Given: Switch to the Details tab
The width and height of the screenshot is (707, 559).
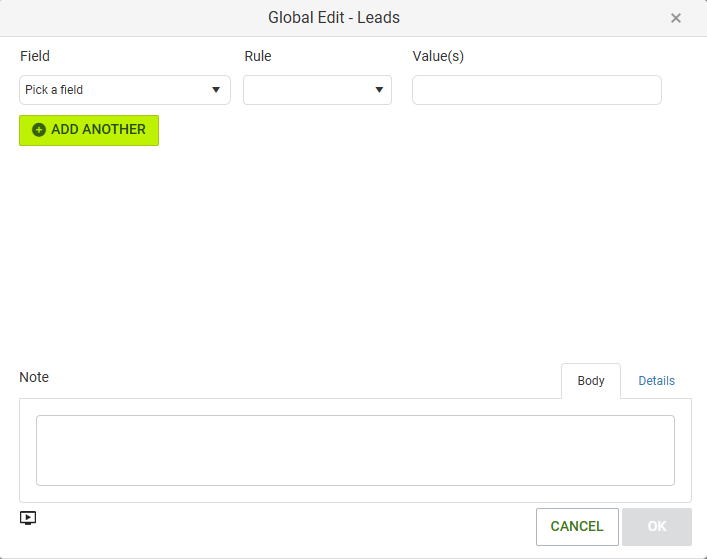Looking at the screenshot, I should point(656,381).
